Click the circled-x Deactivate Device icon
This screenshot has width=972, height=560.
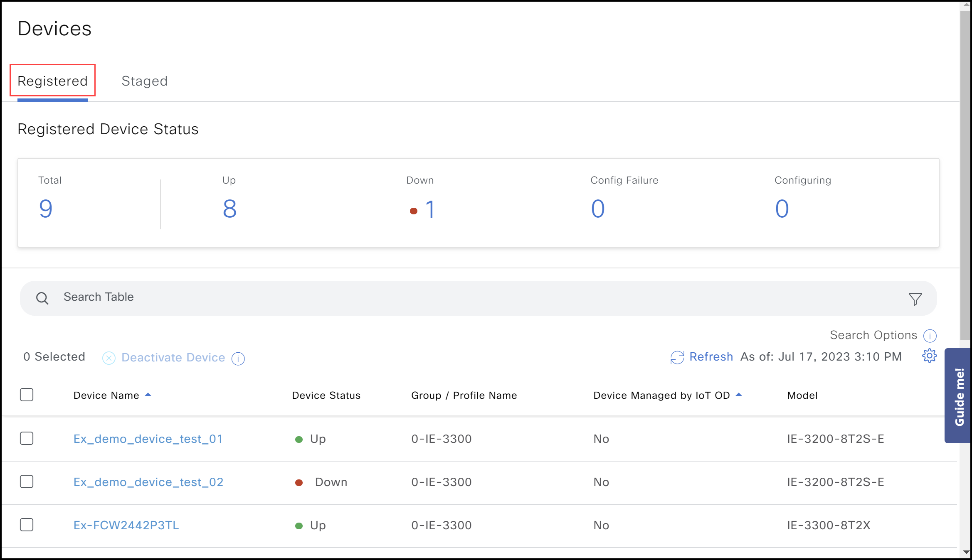[x=109, y=358]
